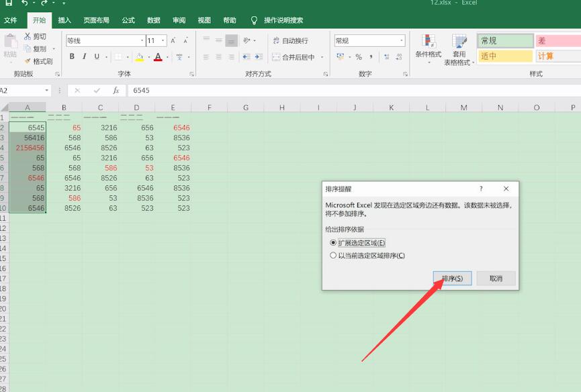Increase the font size with the large A icon
The image size is (581, 392).
pos(173,41)
